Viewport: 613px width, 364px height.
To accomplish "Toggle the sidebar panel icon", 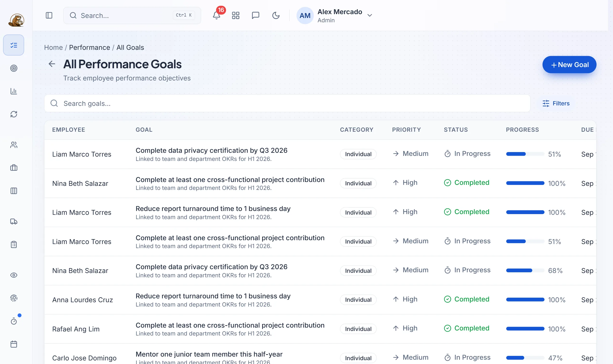I will pyautogui.click(x=49, y=16).
